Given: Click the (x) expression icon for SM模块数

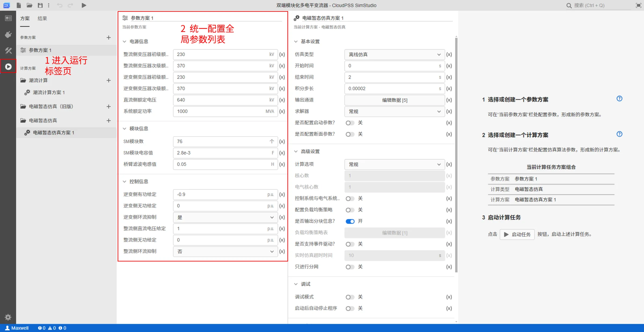Looking at the screenshot, I should tap(282, 141).
